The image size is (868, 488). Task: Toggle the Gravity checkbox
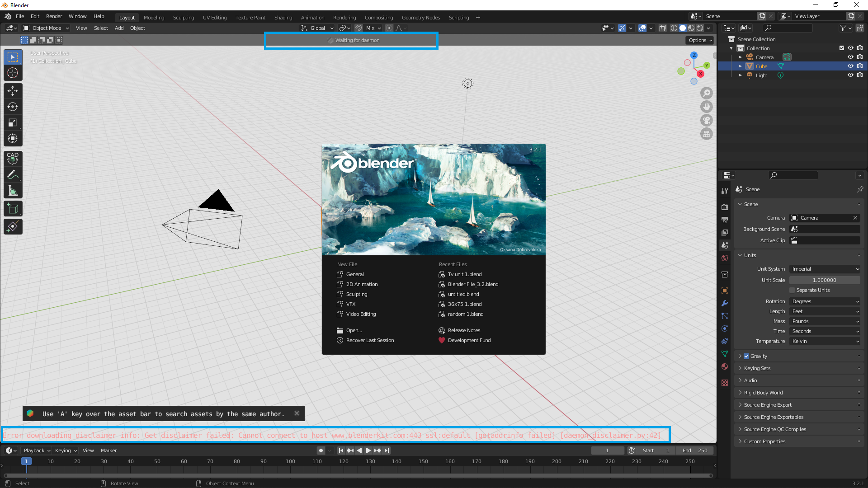pyautogui.click(x=746, y=356)
